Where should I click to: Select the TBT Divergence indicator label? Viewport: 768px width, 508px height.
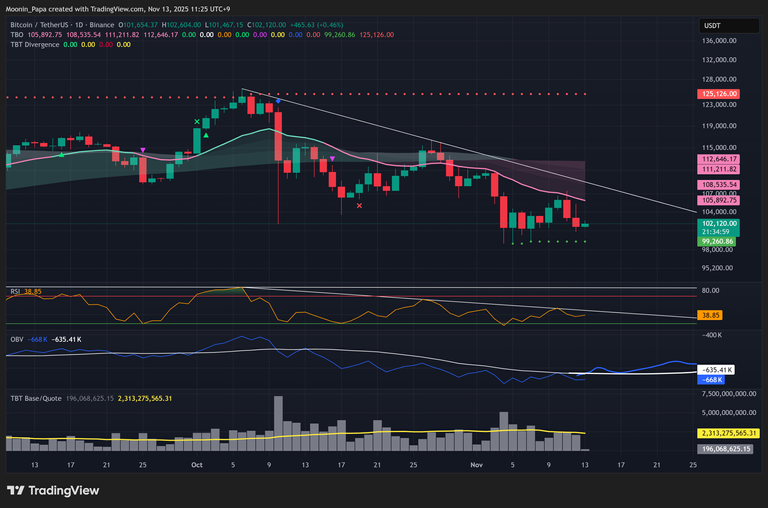coord(34,44)
